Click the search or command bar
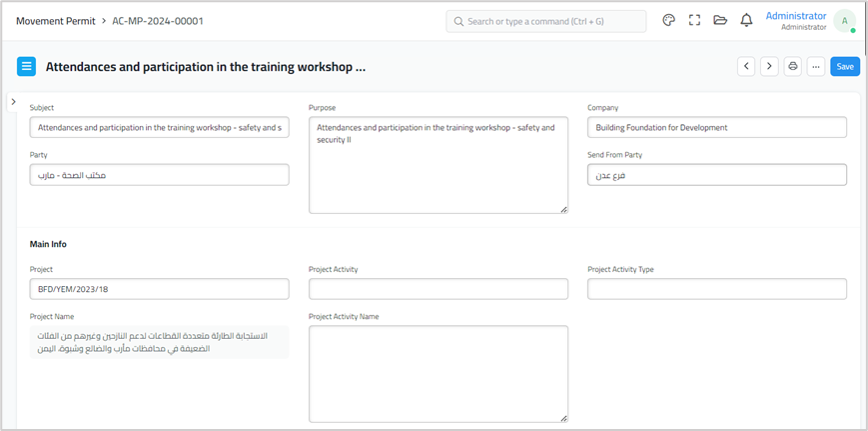Image resolution: width=868 pixels, height=431 pixels. (x=545, y=21)
